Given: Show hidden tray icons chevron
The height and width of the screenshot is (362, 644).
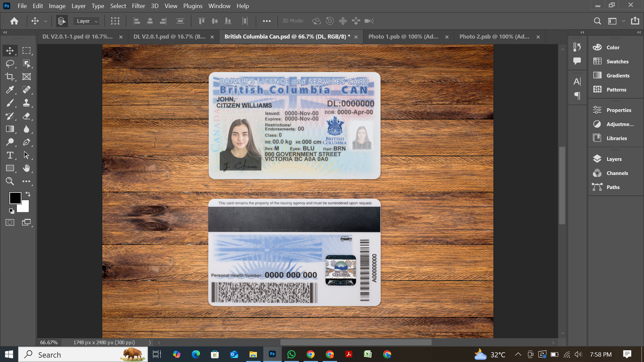Looking at the screenshot, I should pyautogui.click(x=518, y=354).
